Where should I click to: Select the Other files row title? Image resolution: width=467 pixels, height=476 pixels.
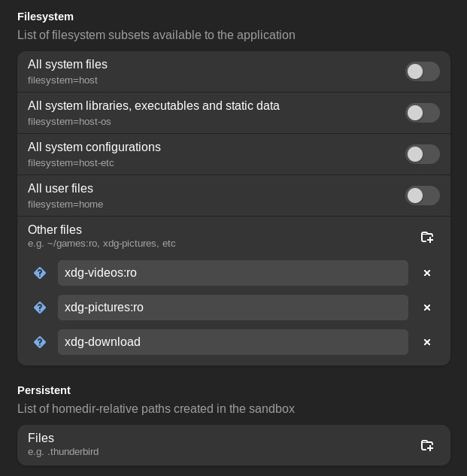(55, 230)
